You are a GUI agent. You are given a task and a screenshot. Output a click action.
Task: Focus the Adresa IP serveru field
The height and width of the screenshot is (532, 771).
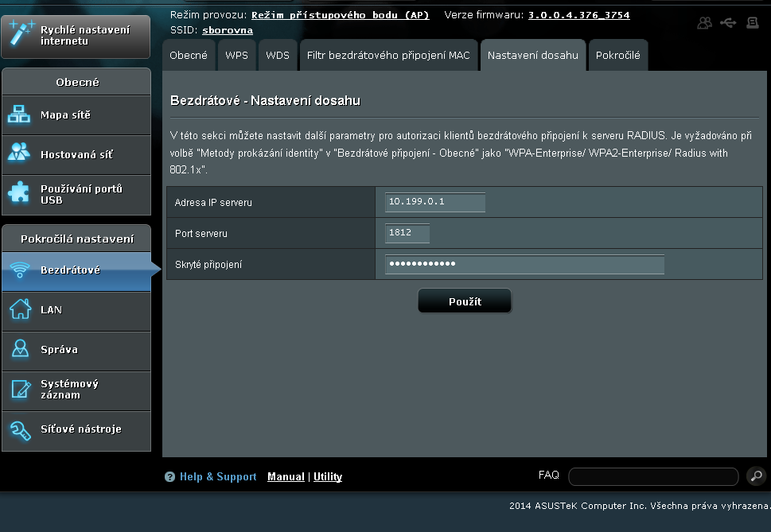[434, 202]
